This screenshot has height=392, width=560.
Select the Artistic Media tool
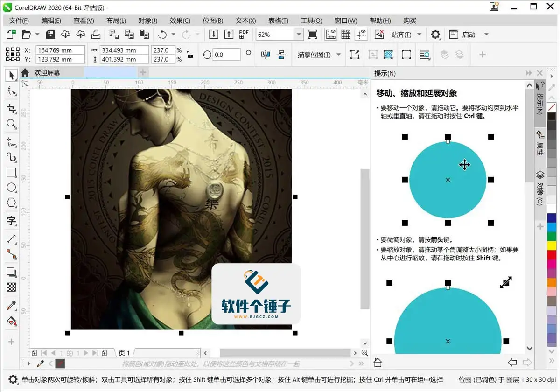[12, 157]
